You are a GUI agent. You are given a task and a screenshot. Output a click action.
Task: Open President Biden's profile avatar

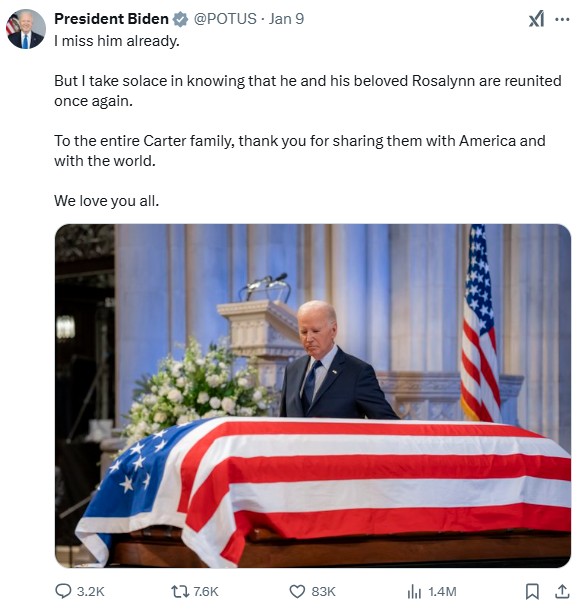(x=26, y=29)
